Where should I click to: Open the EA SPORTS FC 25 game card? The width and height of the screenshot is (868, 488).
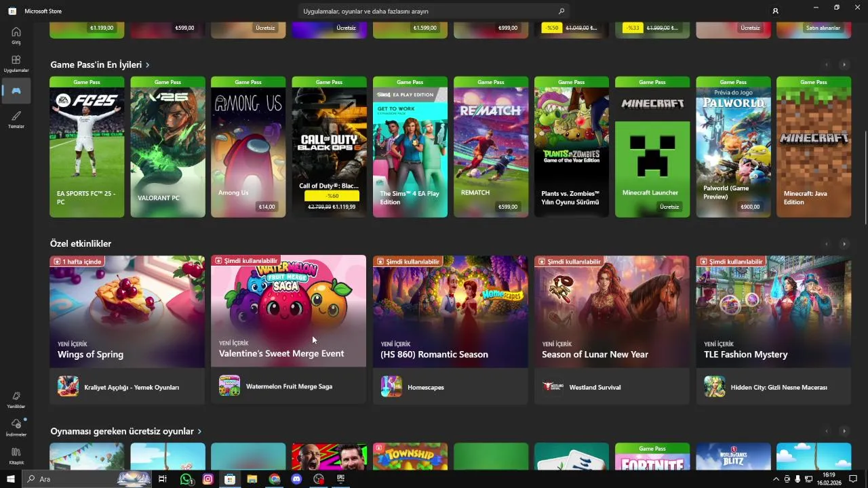click(x=87, y=147)
